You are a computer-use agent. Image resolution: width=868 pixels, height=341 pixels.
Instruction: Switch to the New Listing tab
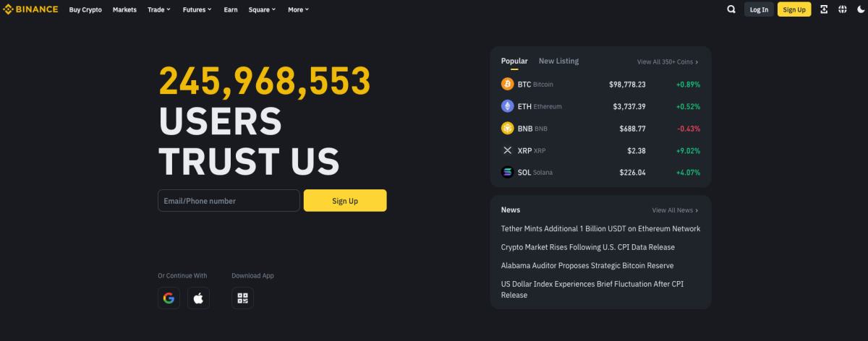coord(558,61)
